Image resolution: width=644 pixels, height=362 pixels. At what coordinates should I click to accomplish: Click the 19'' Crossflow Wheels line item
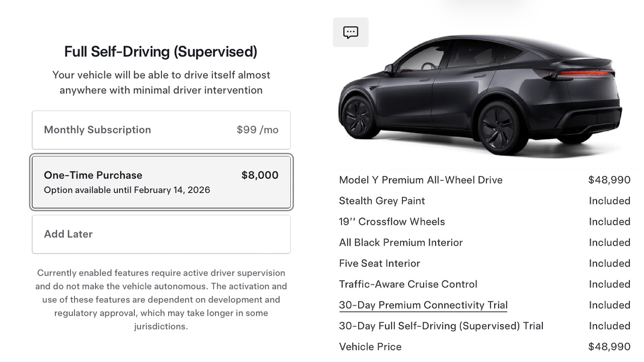click(x=392, y=222)
